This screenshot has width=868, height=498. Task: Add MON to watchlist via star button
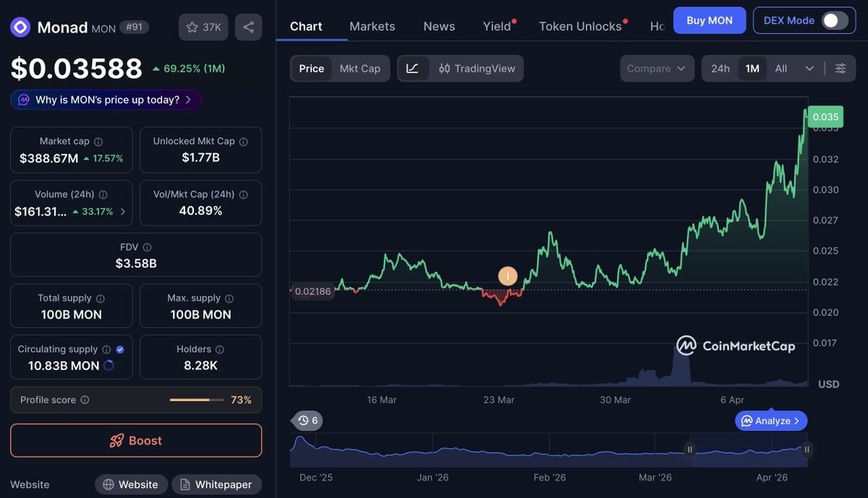click(204, 27)
